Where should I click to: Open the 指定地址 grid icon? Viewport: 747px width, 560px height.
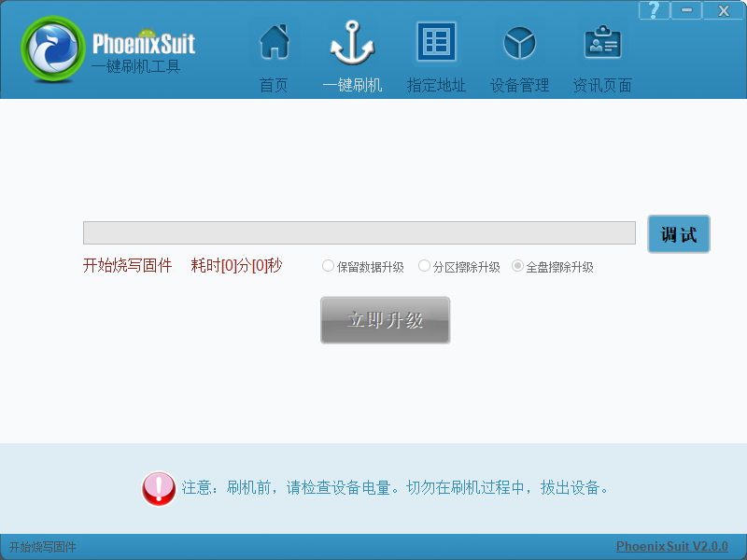tap(435, 42)
